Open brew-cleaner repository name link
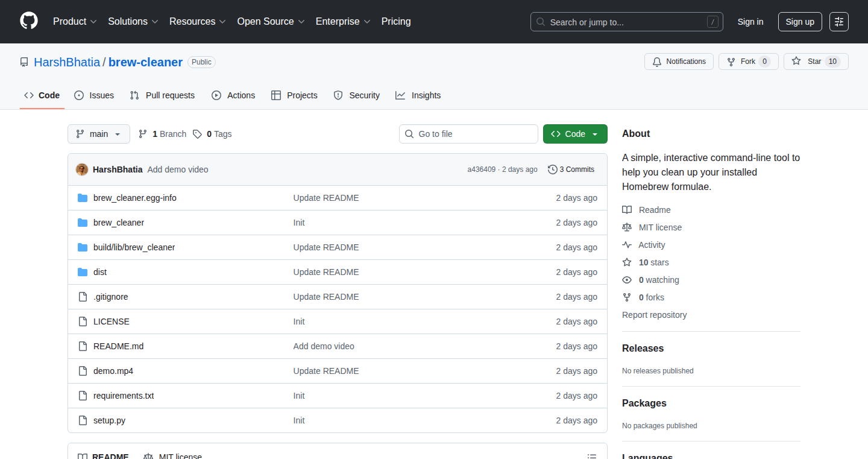The width and height of the screenshot is (868, 459). [x=145, y=62]
